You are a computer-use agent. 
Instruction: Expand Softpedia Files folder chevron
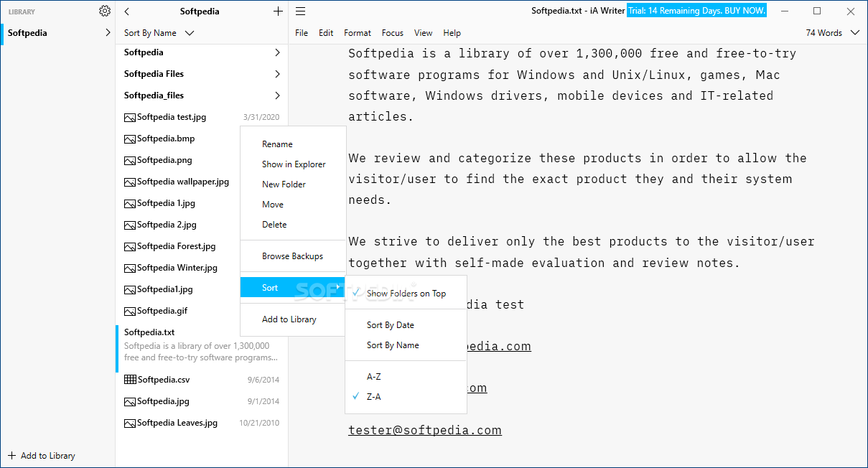277,74
